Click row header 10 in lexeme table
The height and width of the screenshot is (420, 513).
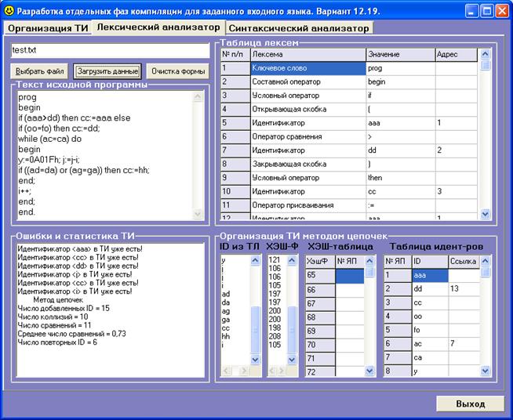point(235,192)
